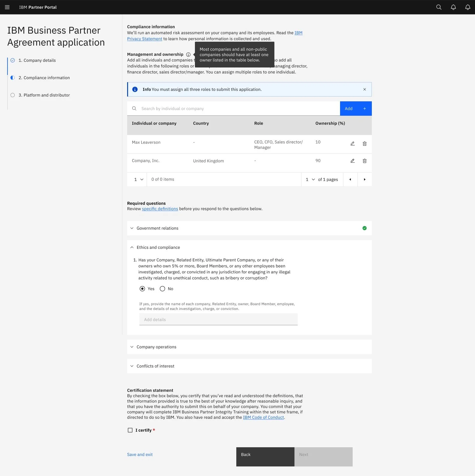Viewport: 475px width, 476px height.
Task: Delete the Company, Inc. row with the trash icon
Action: [x=364, y=161]
